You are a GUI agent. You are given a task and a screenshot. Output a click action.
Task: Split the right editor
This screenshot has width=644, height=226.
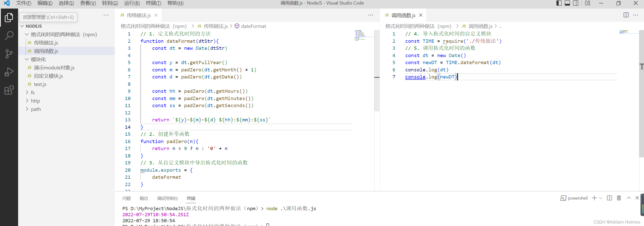click(x=626, y=15)
